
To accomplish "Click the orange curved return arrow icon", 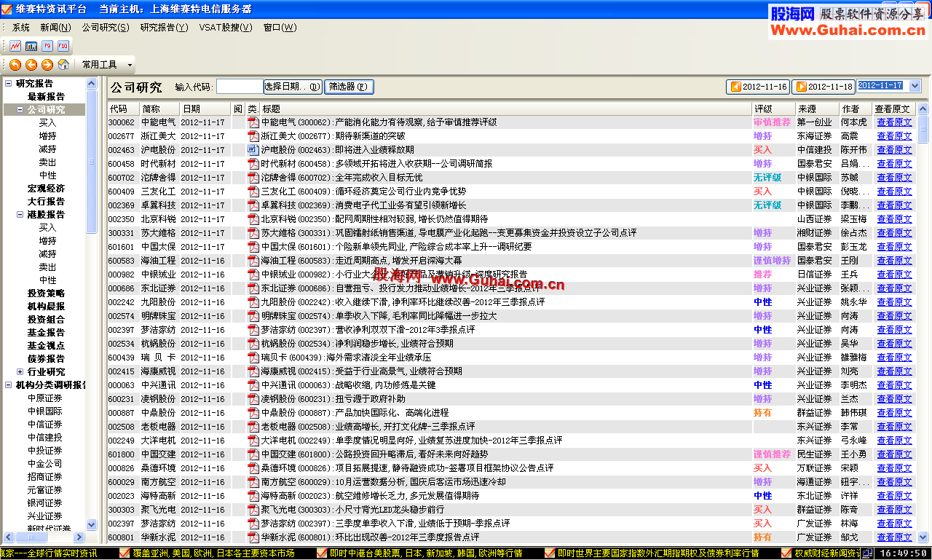I will (15, 64).
